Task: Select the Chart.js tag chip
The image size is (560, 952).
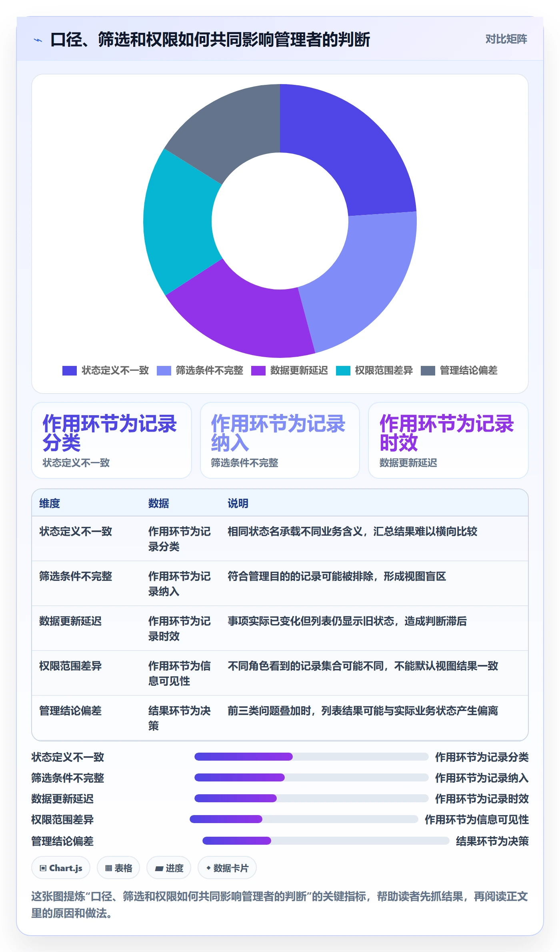Action: (x=61, y=868)
